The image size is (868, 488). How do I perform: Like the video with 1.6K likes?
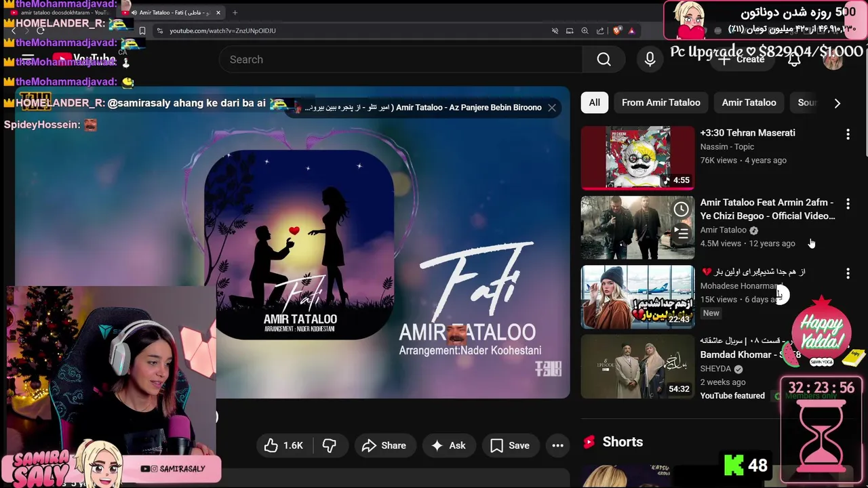[x=284, y=445]
